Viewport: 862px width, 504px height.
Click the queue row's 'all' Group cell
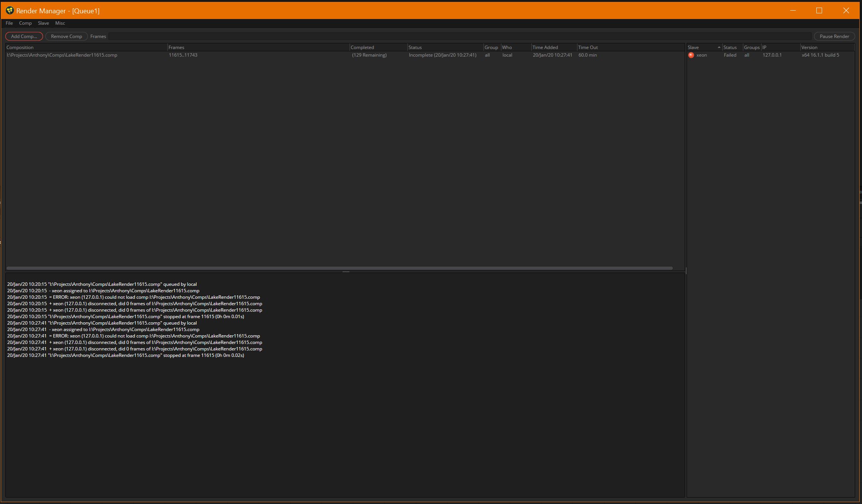(x=487, y=55)
